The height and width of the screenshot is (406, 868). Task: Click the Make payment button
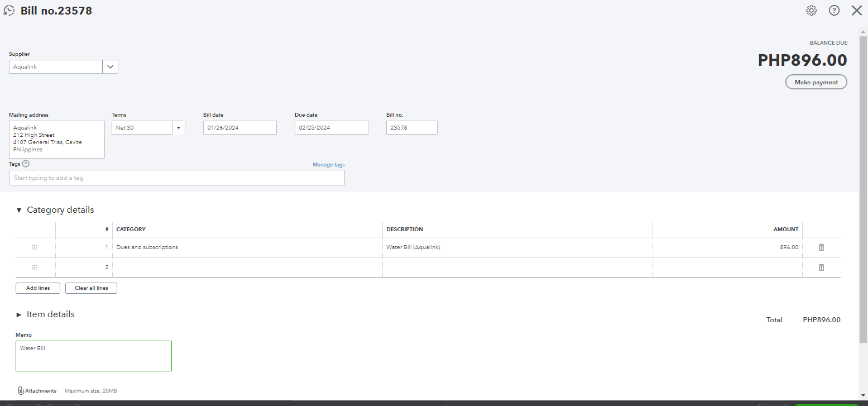pyautogui.click(x=816, y=82)
